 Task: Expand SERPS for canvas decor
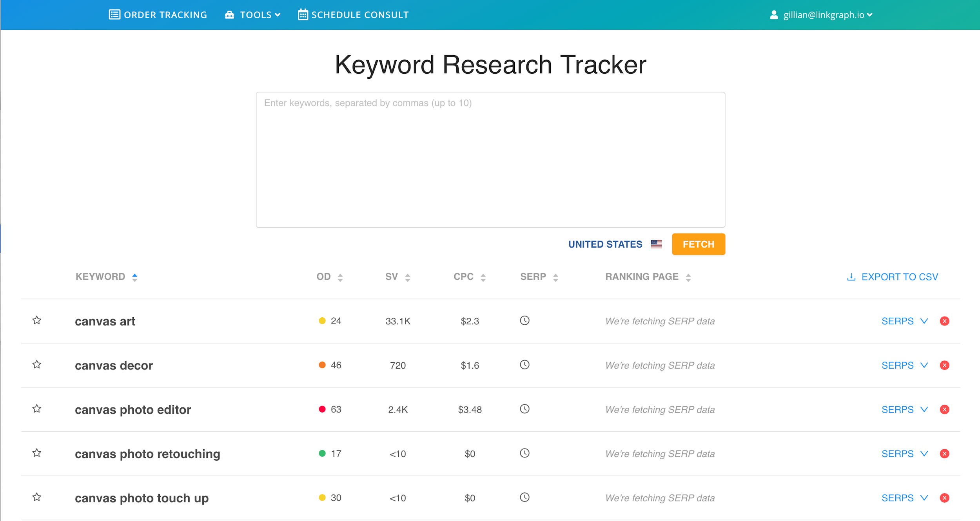coord(905,365)
